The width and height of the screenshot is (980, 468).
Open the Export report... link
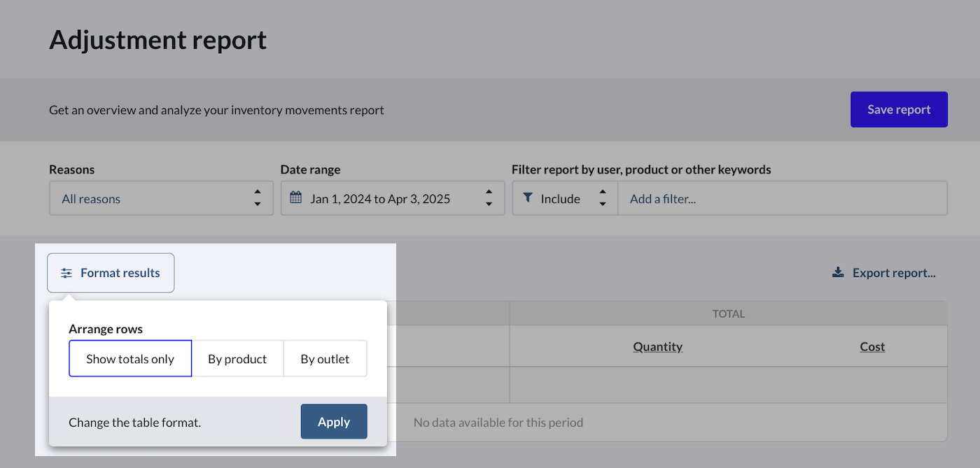click(893, 273)
